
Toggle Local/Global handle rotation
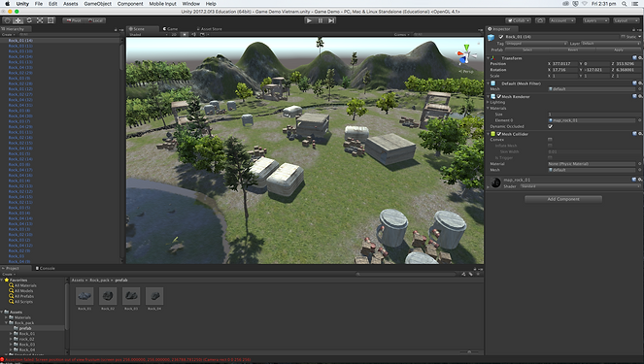[95, 20]
